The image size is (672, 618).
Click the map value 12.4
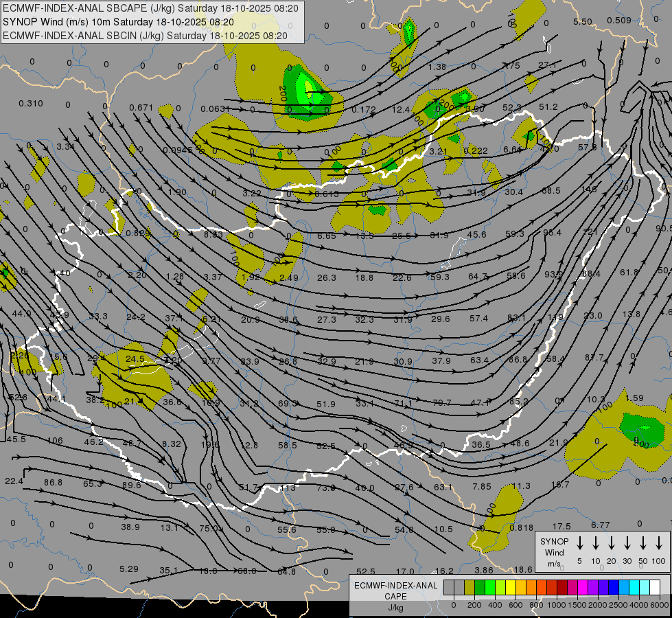pos(401,110)
